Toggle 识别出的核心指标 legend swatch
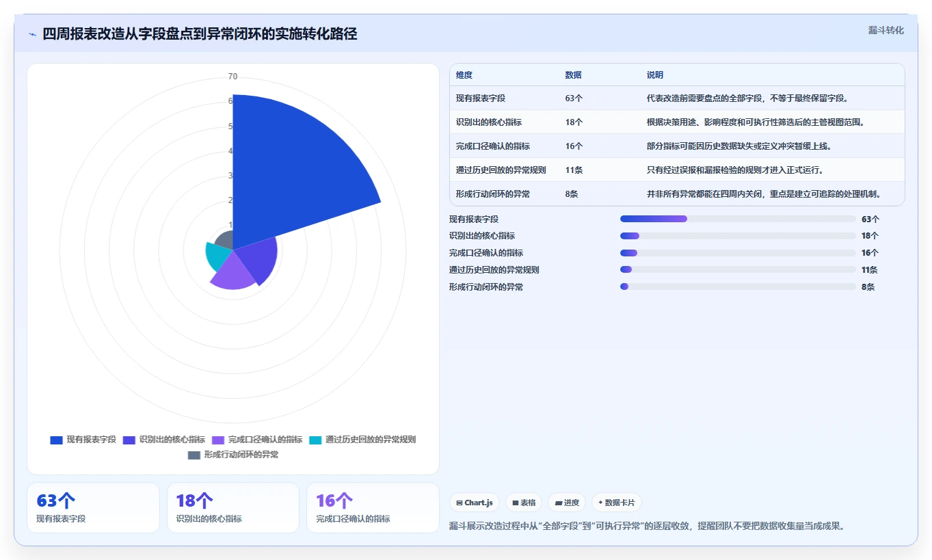Viewport: 932px width, 560px height. pyautogui.click(x=129, y=440)
